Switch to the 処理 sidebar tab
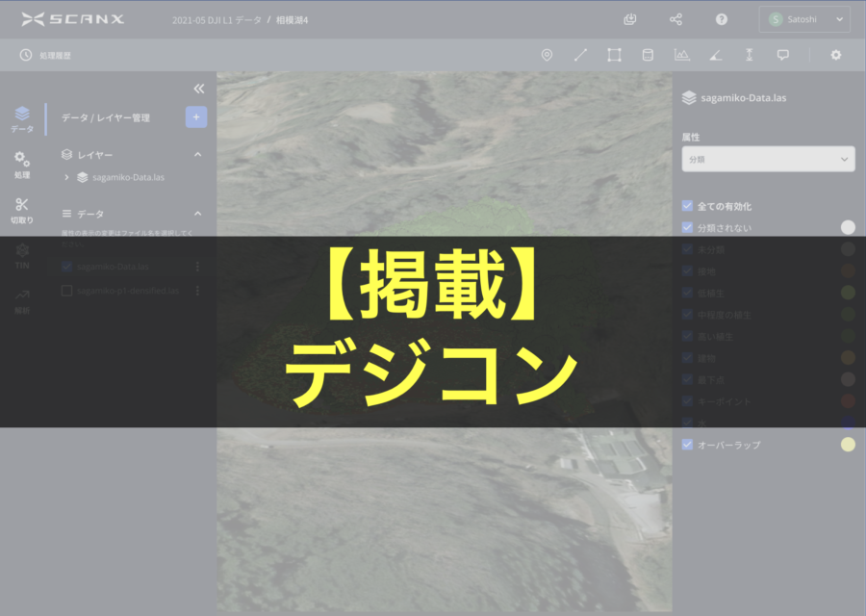Viewport: 866px width, 616px height. tap(22, 165)
